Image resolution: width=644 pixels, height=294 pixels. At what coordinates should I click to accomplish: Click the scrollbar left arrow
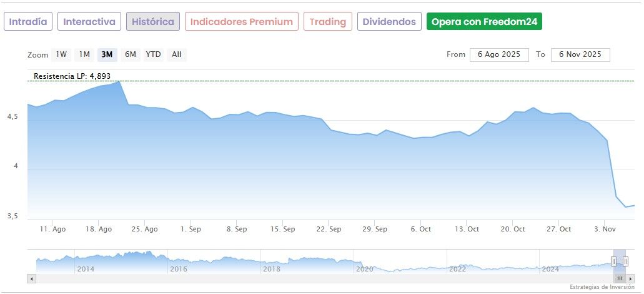pyautogui.click(x=31, y=278)
